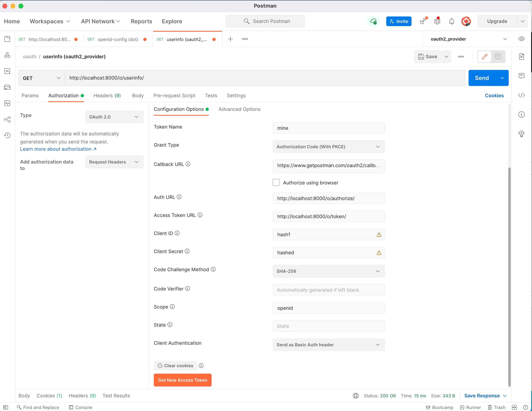Image resolution: width=532 pixels, height=411 pixels.
Task: Click the cloud sync status icon
Action: pos(373,21)
